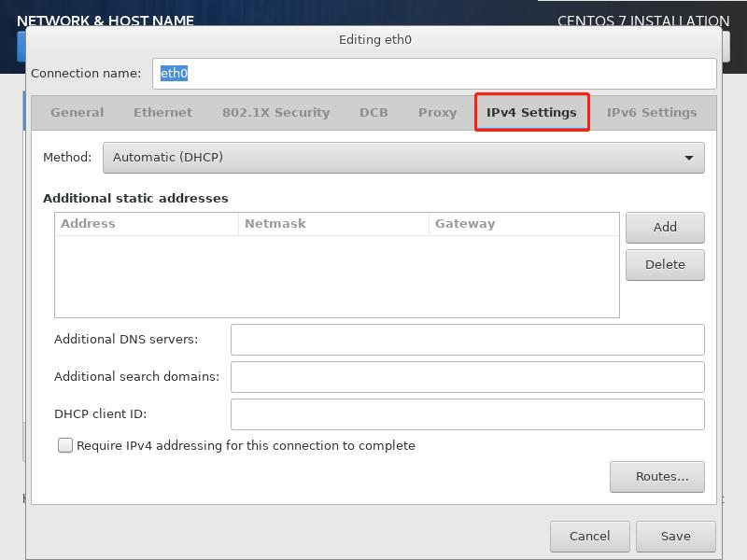Click the DHCP client ID field
This screenshot has height=560, width=747.
tap(467, 413)
